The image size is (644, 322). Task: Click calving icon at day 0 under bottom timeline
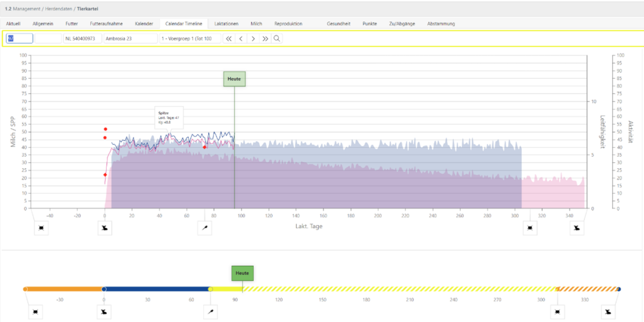pyautogui.click(x=104, y=311)
